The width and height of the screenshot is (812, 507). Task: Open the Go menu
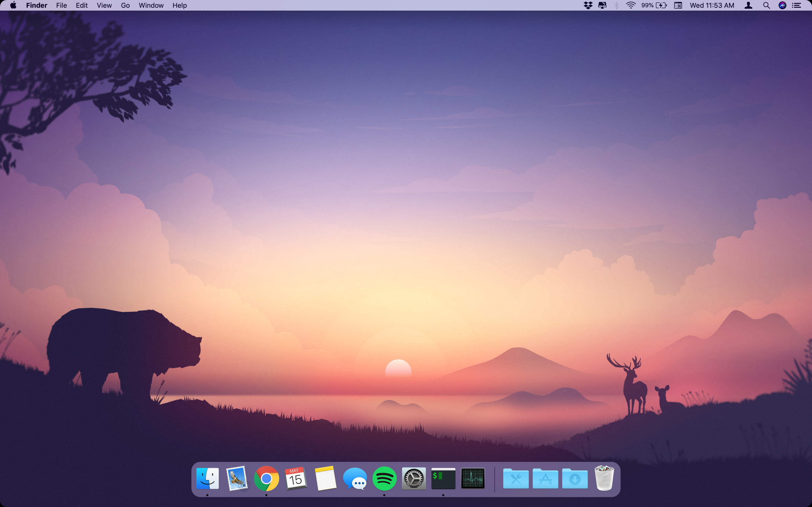point(125,5)
